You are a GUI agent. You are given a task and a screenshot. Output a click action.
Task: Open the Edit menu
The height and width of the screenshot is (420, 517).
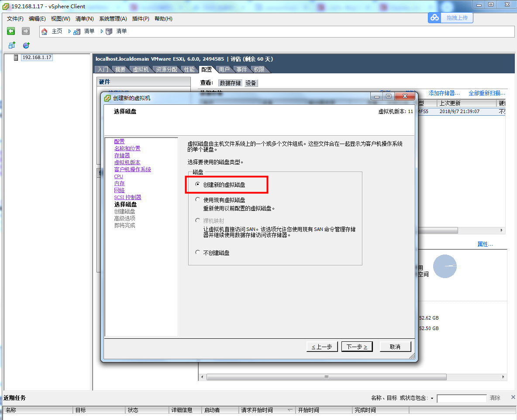[x=37, y=19]
